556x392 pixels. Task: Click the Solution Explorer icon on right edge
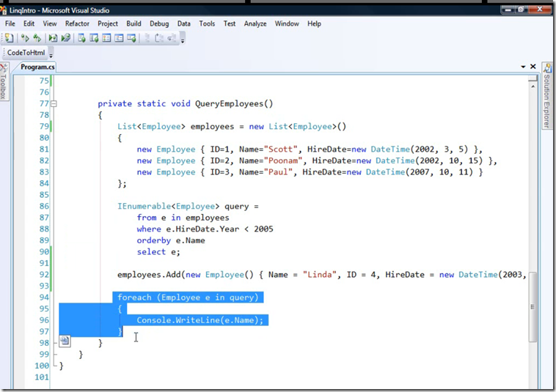(x=547, y=67)
